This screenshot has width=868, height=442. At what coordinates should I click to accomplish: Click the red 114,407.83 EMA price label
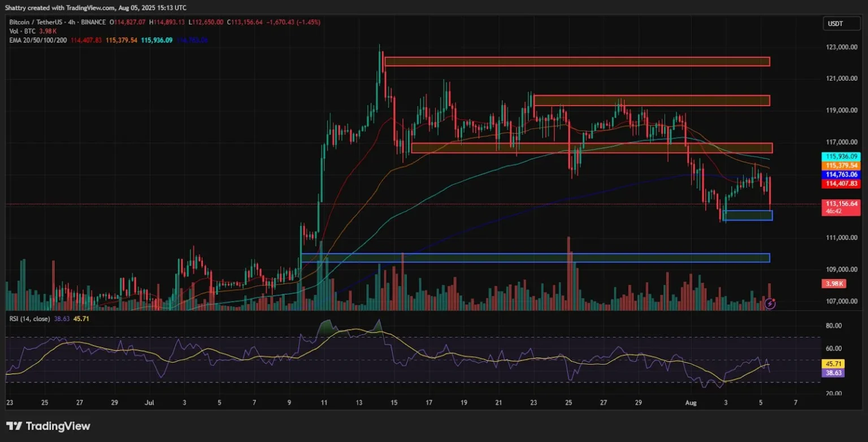click(x=841, y=183)
